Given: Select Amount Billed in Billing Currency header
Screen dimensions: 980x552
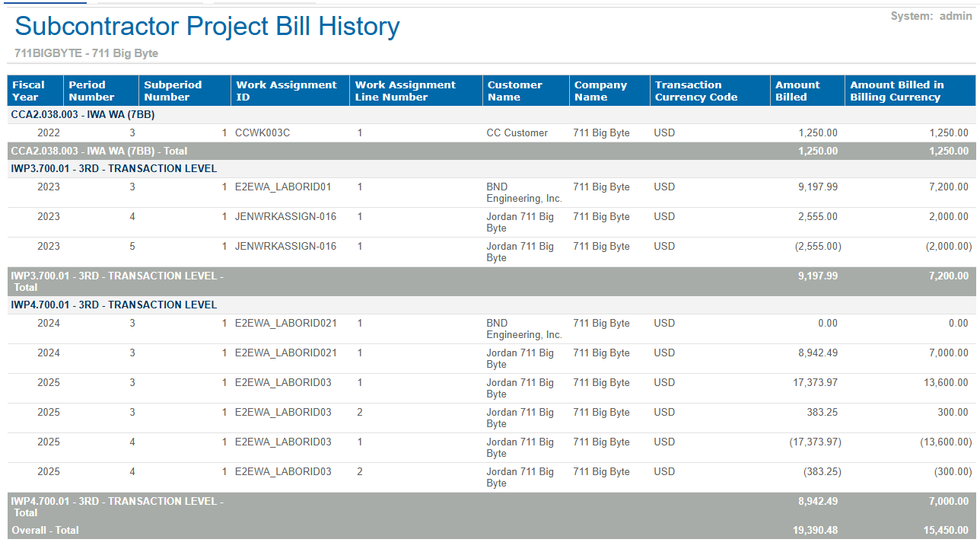Looking at the screenshot, I should (x=896, y=91).
